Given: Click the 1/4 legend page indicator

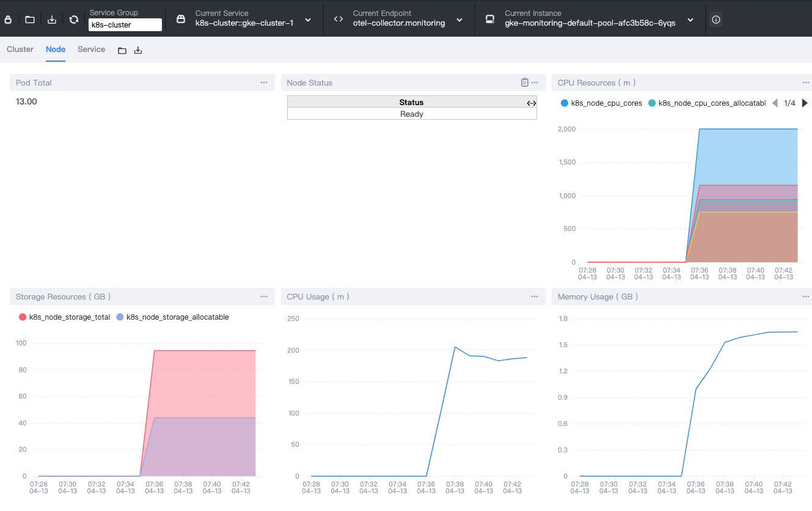Looking at the screenshot, I should [x=789, y=103].
